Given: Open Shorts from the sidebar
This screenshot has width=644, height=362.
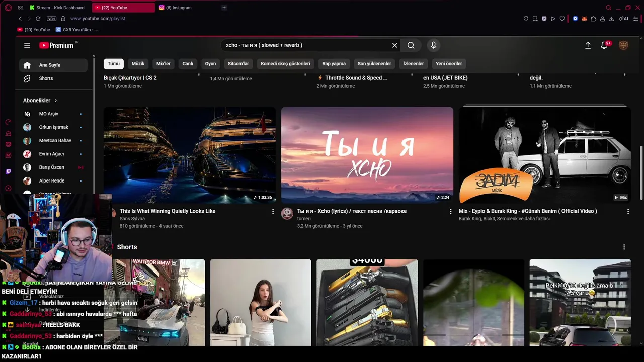Looking at the screenshot, I should pyautogui.click(x=53, y=78).
